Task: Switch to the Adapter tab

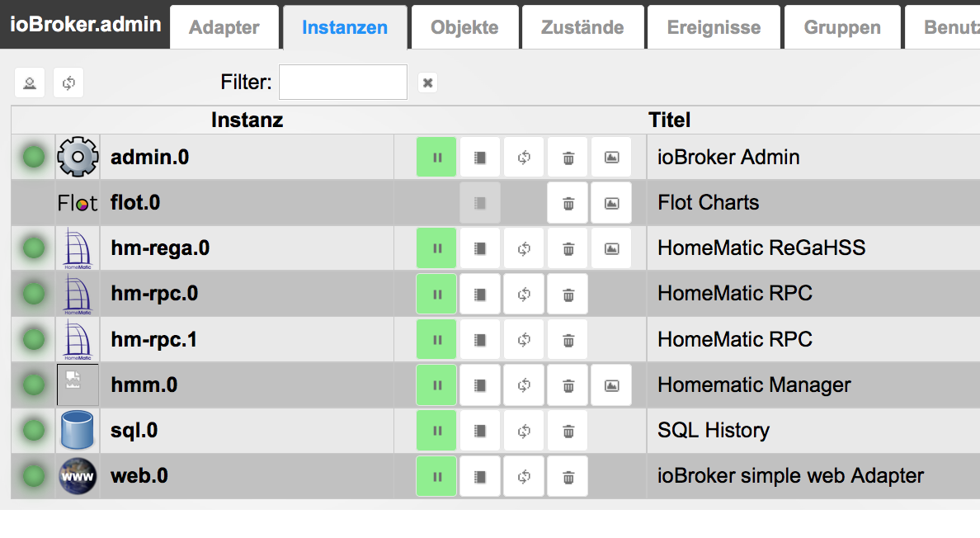Action: (x=224, y=27)
